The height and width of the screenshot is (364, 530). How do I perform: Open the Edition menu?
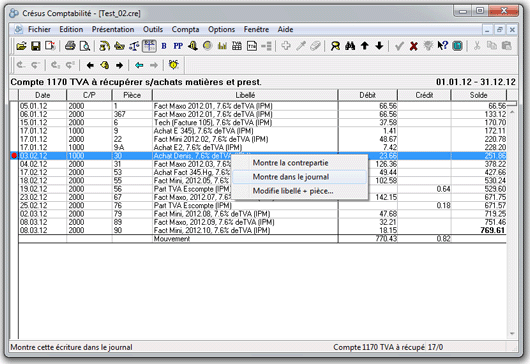[71, 29]
